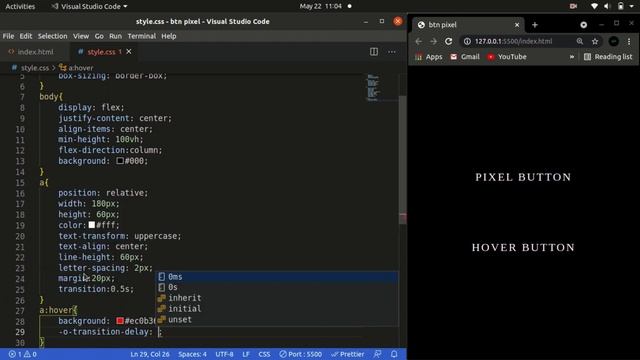
Task: Open the feedback icon in the status bar
Action: (x=378, y=354)
